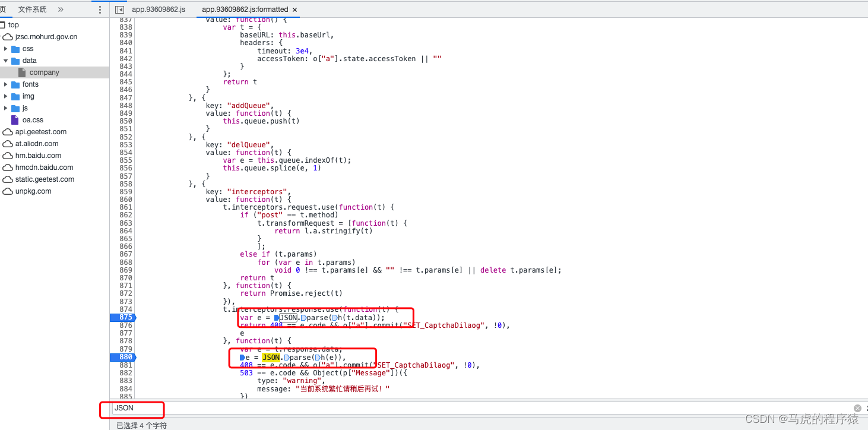Click the text return Promise.reject(t)
Screen dimensions: 868x430
(x=292, y=293)
